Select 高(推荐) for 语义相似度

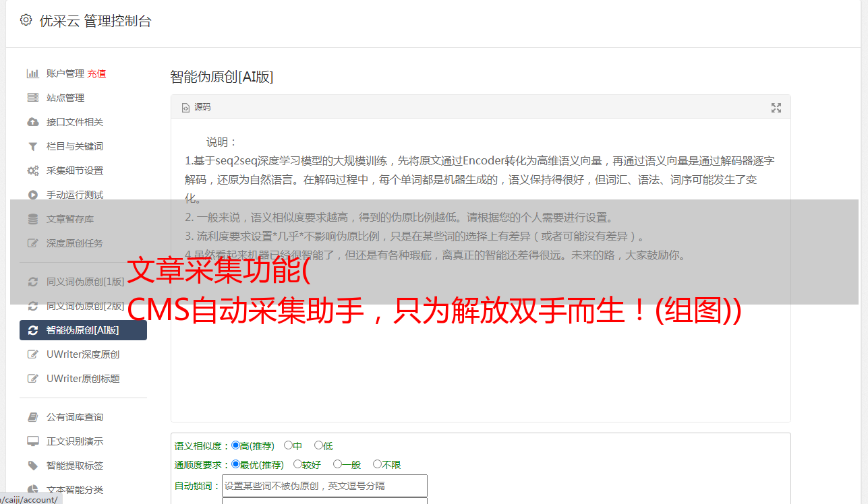pos(235,445)
